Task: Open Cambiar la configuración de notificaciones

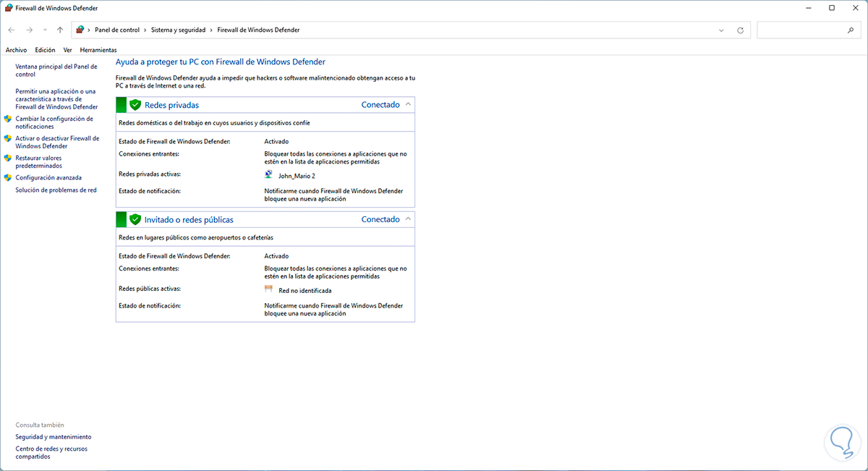Action: [x=54, y=122]
